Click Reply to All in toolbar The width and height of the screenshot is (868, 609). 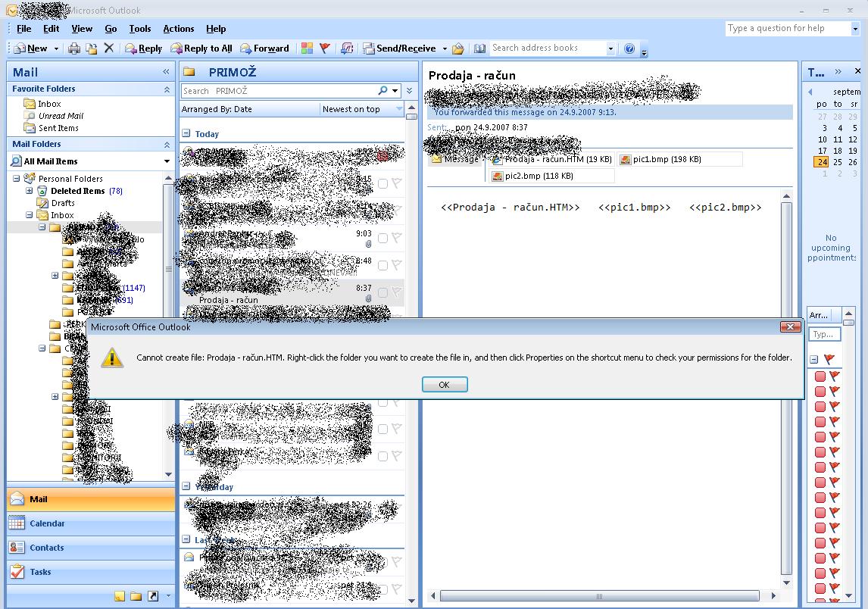tap(201, 48)
